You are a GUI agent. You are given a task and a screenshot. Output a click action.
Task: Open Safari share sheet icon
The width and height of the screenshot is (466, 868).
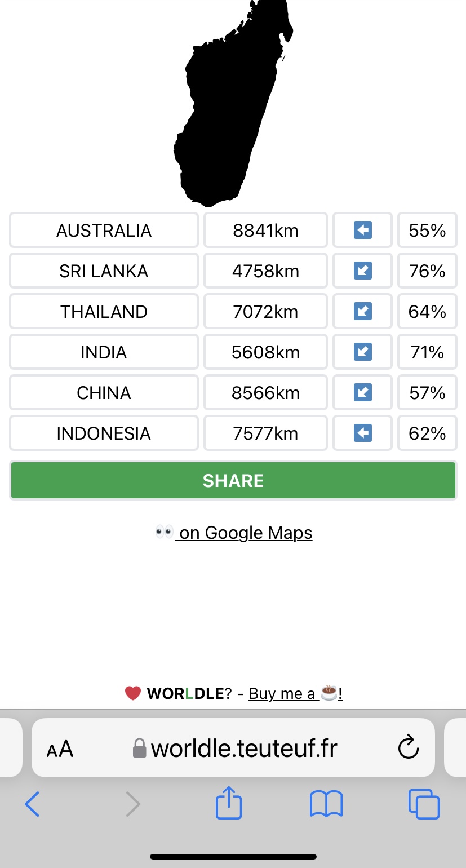coord(229,803)
